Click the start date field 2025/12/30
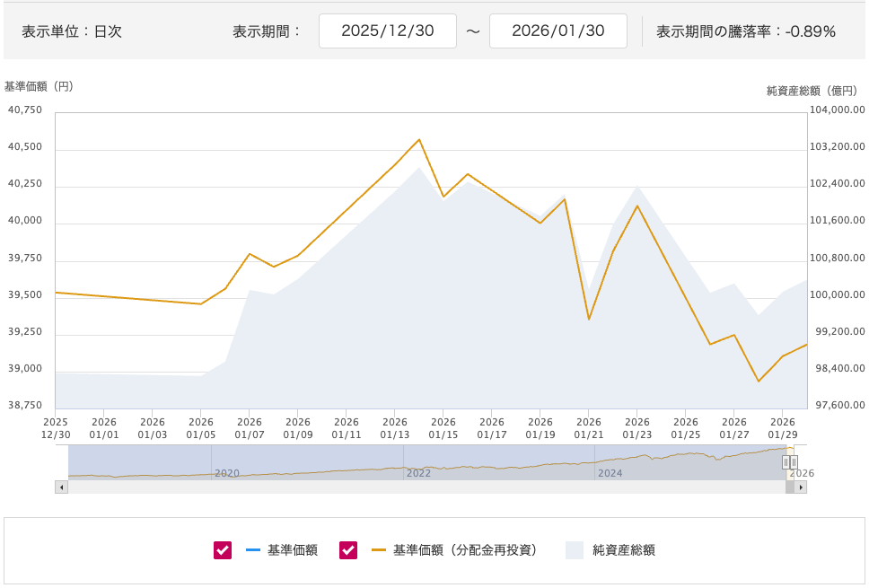The image size is (869, 588). pos(388,31)
